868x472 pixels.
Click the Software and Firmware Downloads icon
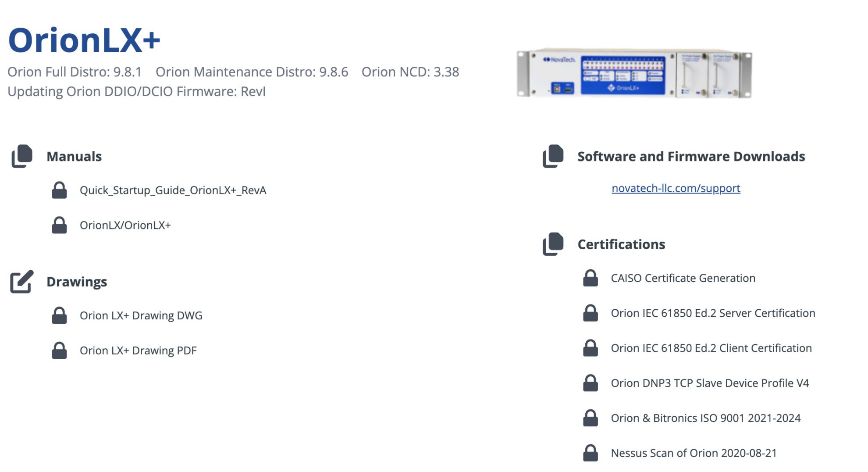coord(553,156)
